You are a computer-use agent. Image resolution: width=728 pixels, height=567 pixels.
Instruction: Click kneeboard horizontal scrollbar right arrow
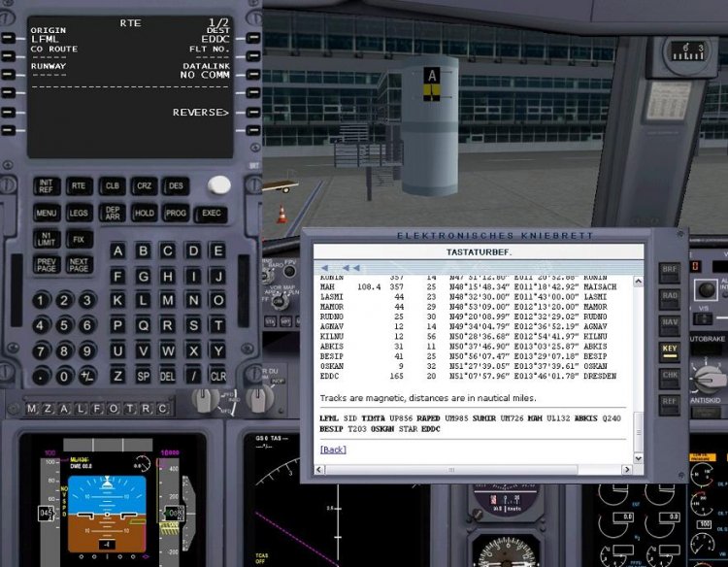pyautogui.click(x=627, y=470)
